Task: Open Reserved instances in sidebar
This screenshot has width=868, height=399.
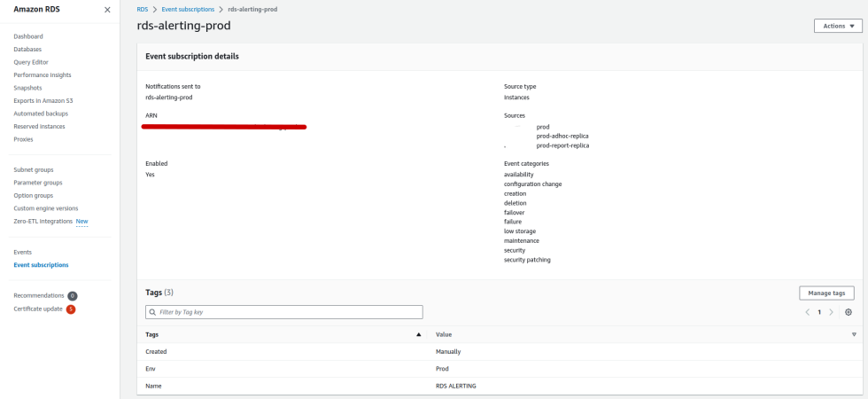Action: (39, 126)
